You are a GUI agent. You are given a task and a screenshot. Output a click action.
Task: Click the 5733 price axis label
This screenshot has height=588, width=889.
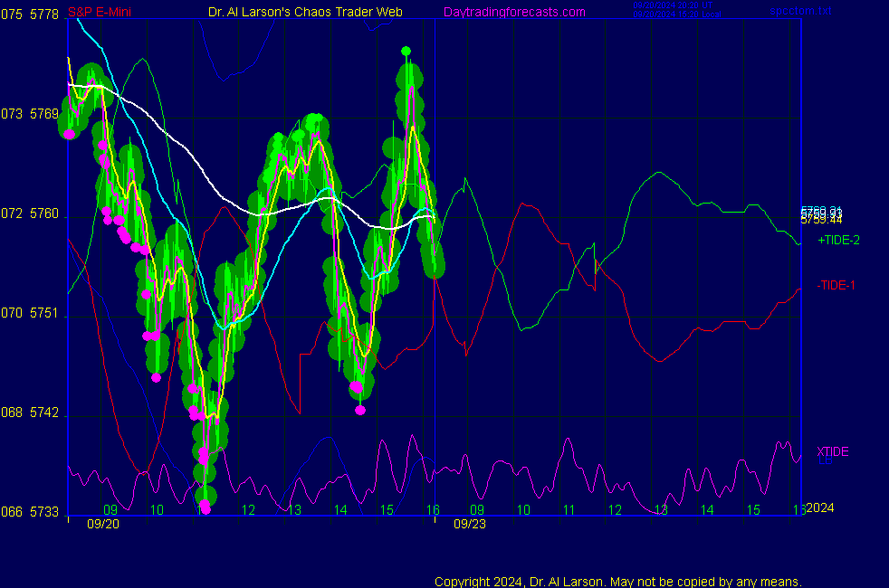[43, 512]
